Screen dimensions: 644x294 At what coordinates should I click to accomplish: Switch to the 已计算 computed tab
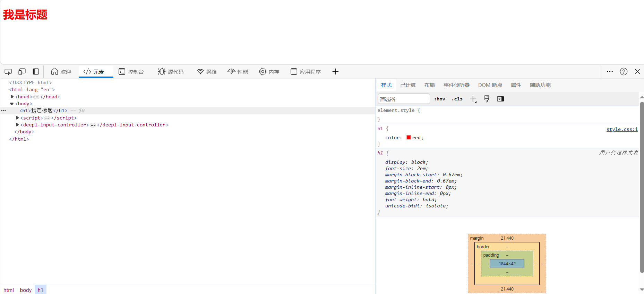click(x=408, y=85)
